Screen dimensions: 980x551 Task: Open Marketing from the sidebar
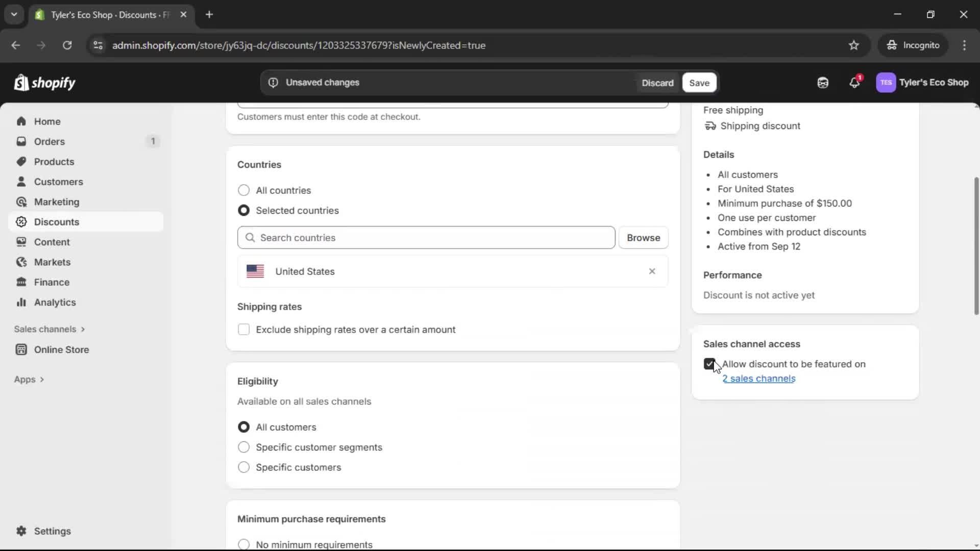click(56, 202)
